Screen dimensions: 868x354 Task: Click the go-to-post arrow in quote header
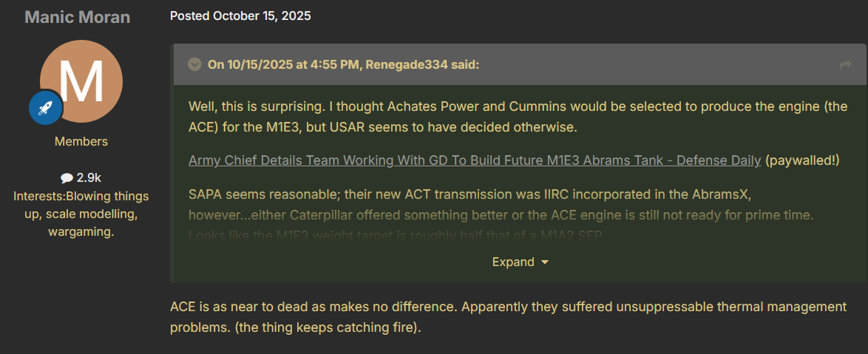point(846,65)
